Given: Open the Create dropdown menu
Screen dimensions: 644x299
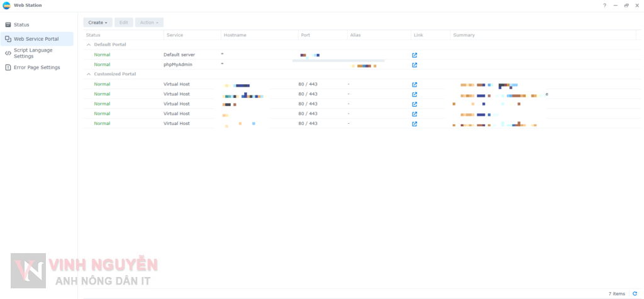Looking at the screenshot, I should (x=97, y=23).
